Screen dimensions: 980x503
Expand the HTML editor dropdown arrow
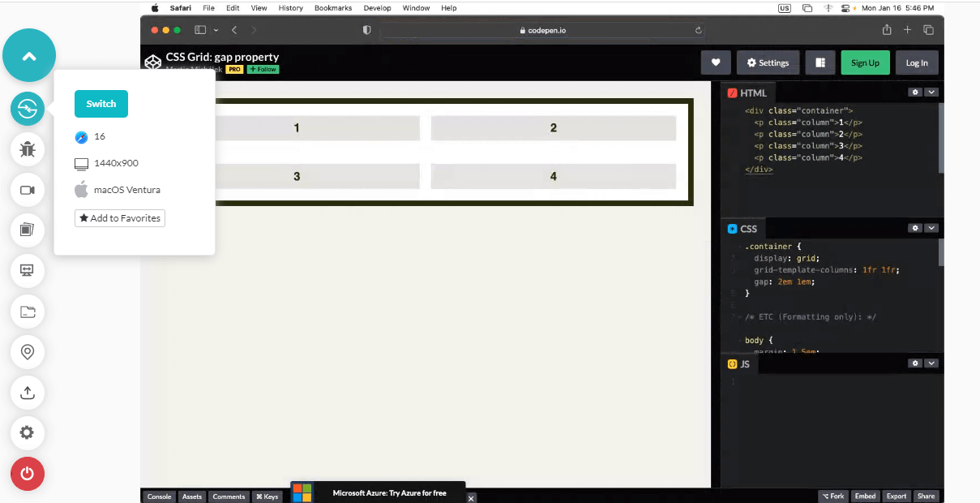[931, 92]
